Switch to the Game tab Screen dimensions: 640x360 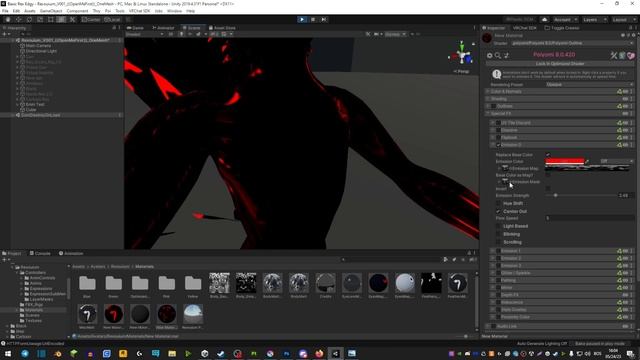click(x=135, y=28)
